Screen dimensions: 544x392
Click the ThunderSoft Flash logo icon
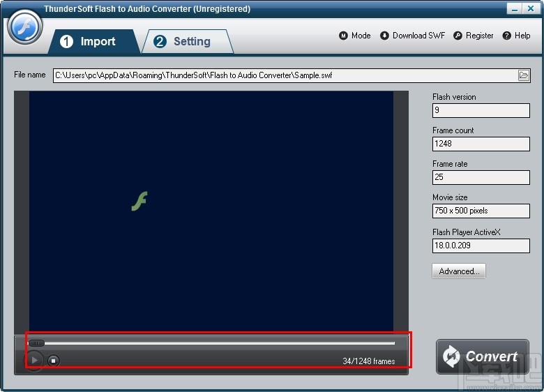[x=25, y=27]
